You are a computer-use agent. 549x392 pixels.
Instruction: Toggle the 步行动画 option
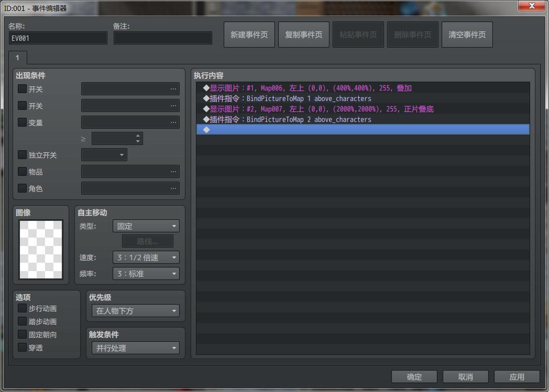point(22,308)
